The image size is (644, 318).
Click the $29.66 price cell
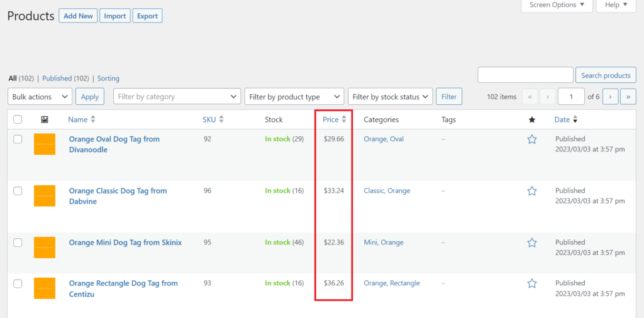pyautogui.click(x=334, y=139)
